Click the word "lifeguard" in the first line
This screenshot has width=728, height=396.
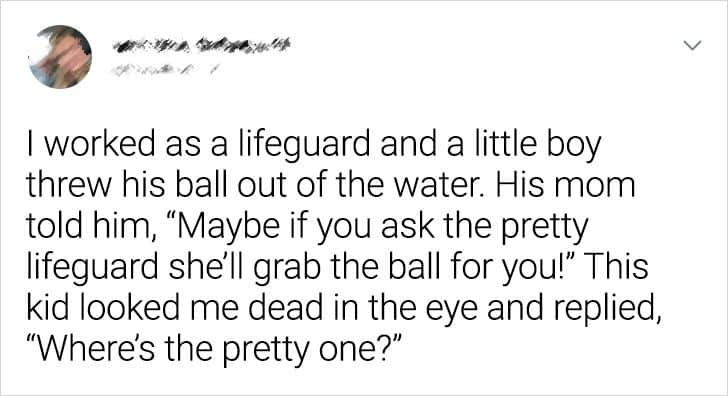305,143
